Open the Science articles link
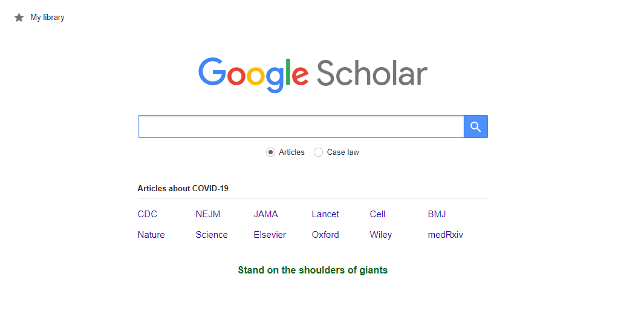 pos(212,235)
